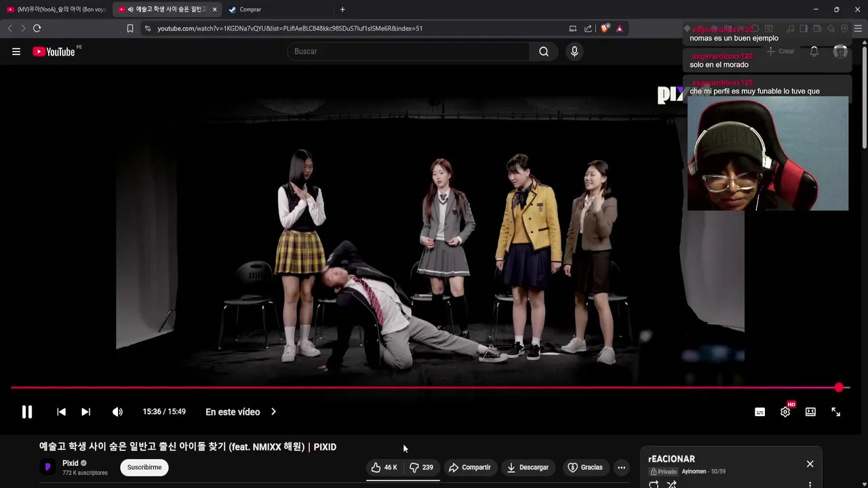Toggle playlist shuffle in rEACIONAR panel
The height and width of the screenshot is (488, 868).
coord(671,484)
